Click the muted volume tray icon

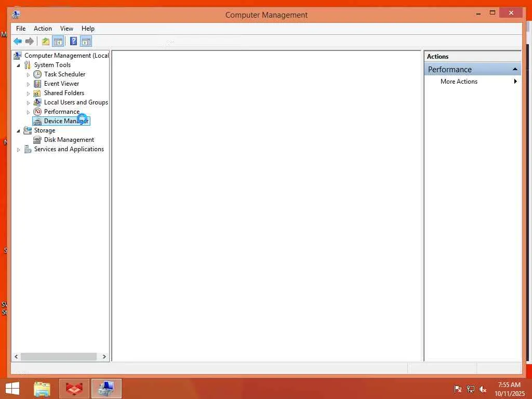(483, 389)
